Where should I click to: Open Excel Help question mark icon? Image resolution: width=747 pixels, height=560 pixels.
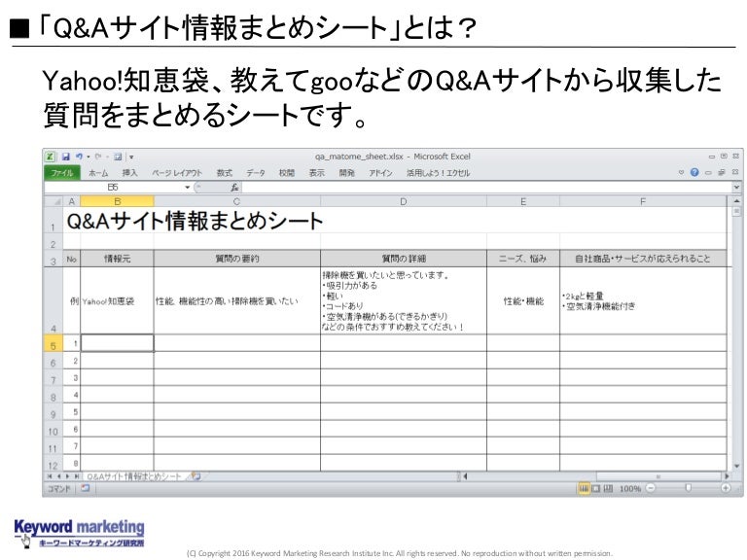[x=694, y=173]
